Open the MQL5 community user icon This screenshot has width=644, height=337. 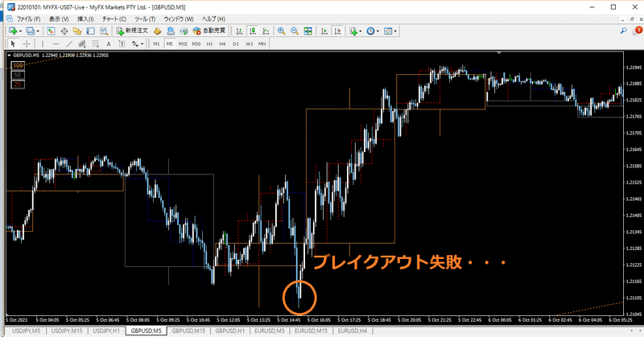[171, 31]
